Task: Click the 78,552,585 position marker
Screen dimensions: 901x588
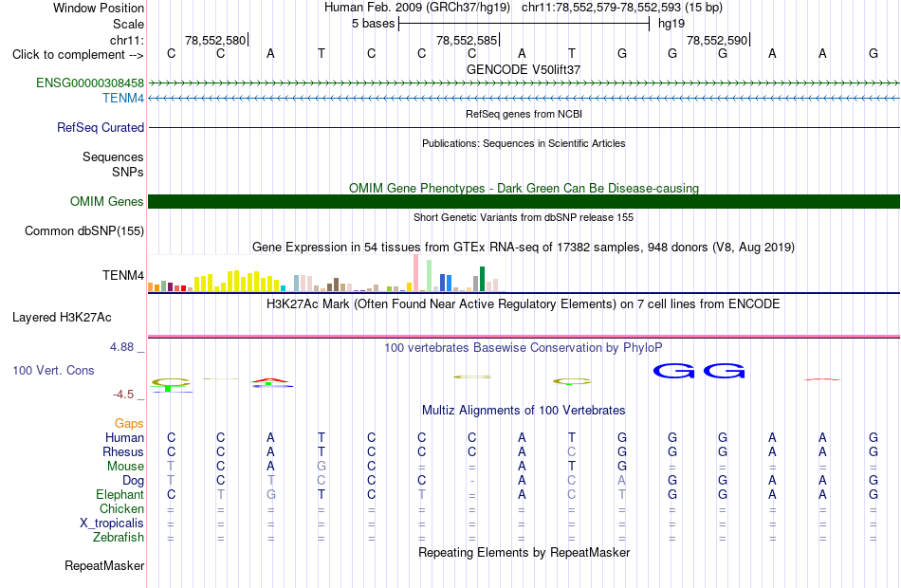Action: point(467,40)
